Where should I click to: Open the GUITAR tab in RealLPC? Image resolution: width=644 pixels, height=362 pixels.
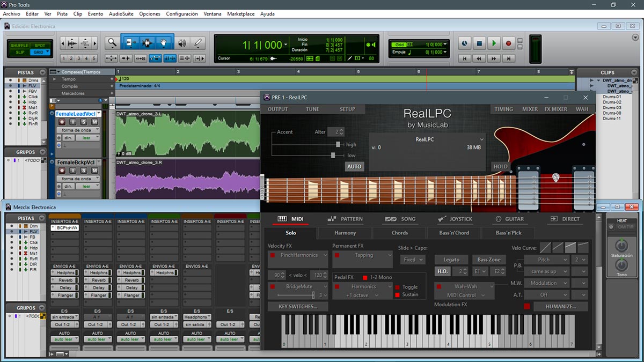[509, 219]
